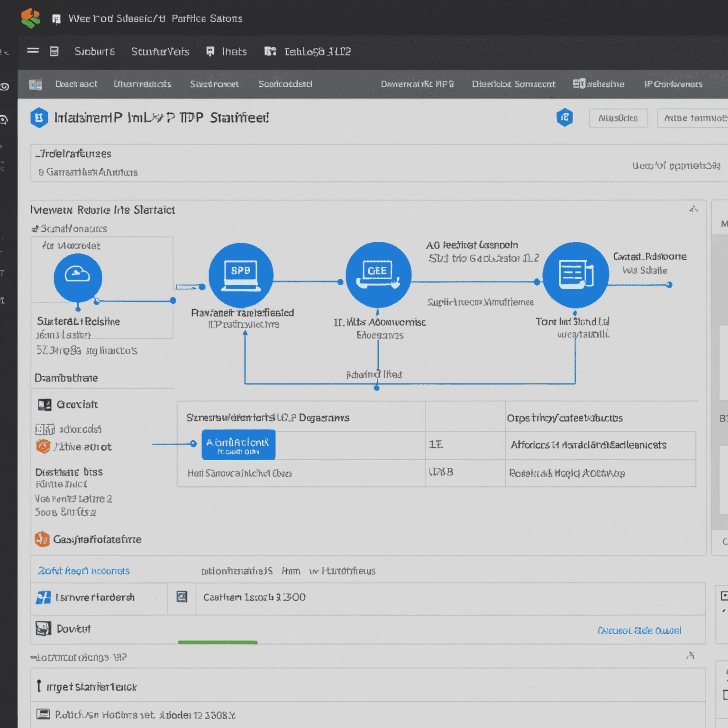Click the grid icon at the start of the grey menu bar
The height and width of the screenshot is (728, 728).
point(36,84)
